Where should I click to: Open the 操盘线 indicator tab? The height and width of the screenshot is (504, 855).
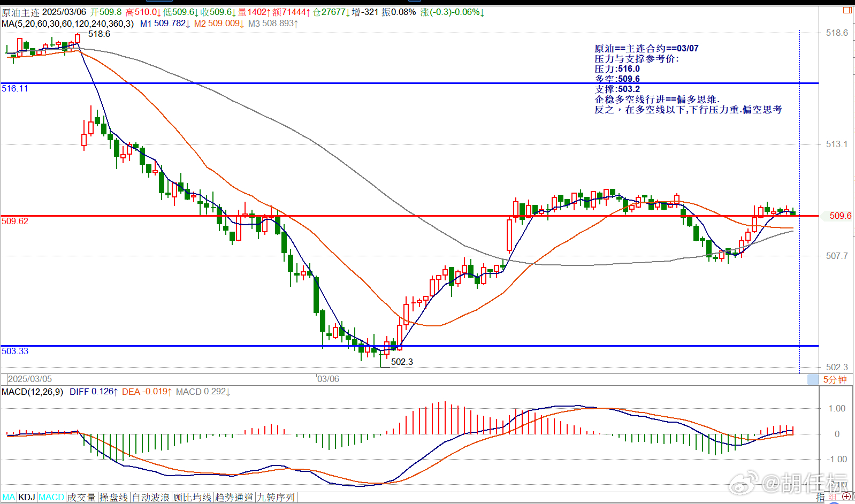point(114,498)
